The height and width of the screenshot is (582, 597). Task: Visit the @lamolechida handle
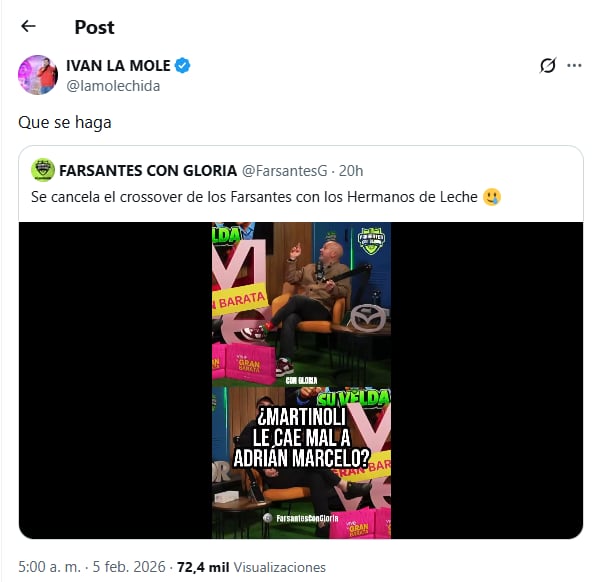pyautogui.click(x=113, y=86)
